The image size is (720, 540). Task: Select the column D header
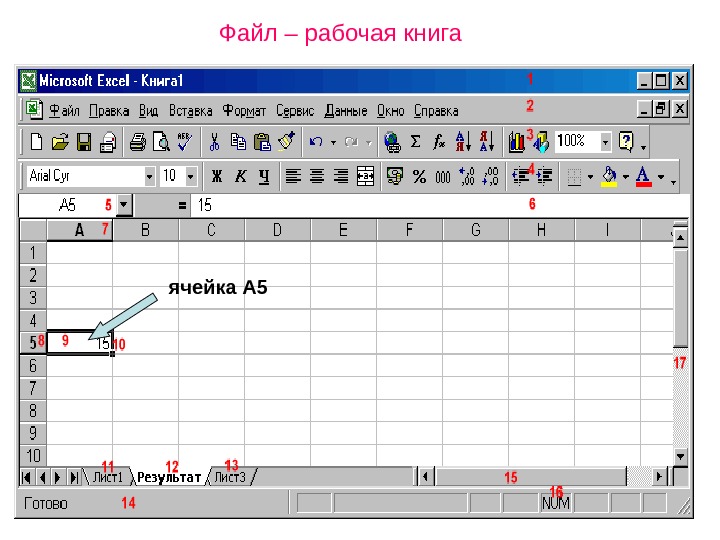pyautogui.click(x=277, y=230)
